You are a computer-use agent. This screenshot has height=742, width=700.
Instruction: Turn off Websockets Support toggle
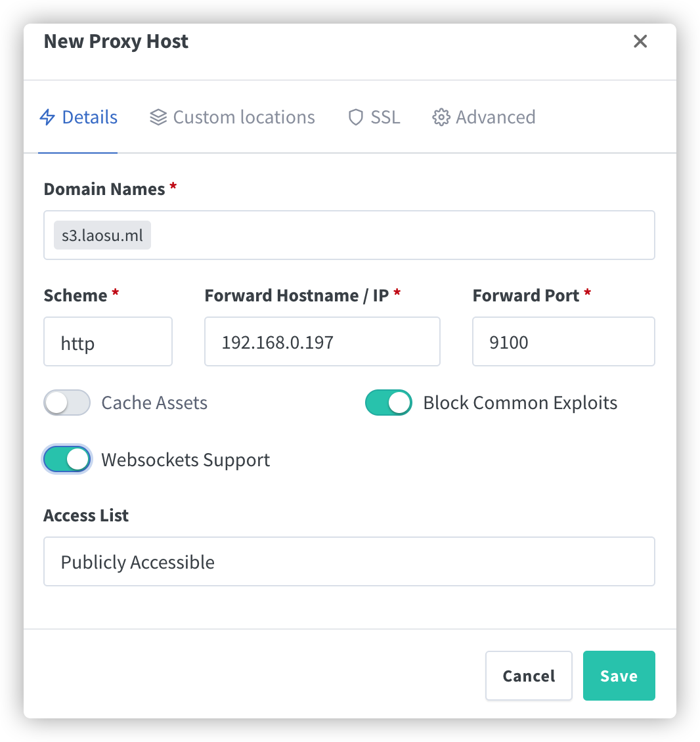click(x=67, y=459)
